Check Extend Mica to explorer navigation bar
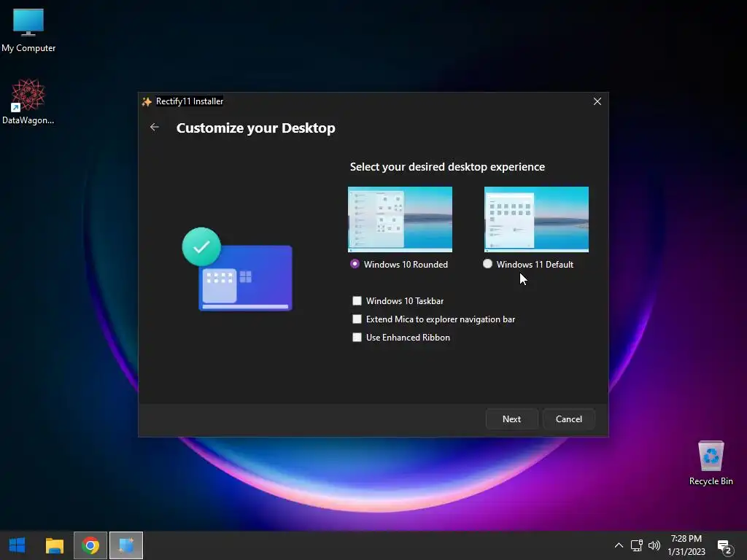 point(357,319)
